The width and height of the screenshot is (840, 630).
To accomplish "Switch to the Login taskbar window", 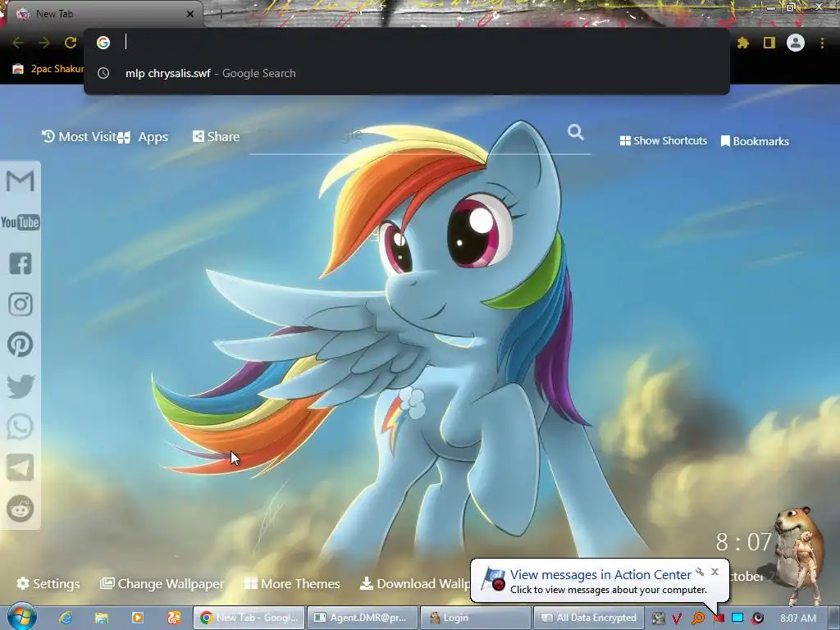I will coord(477,618).
